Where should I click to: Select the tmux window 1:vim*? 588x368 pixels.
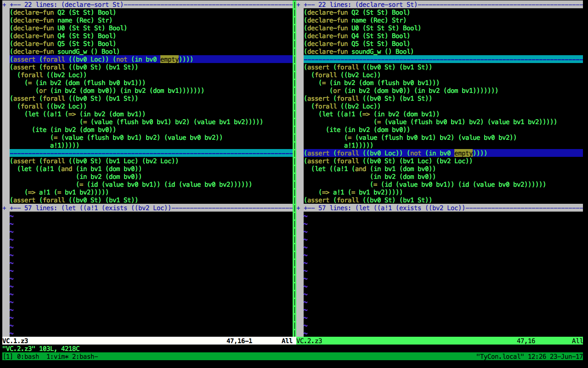(x=57, y=356)
